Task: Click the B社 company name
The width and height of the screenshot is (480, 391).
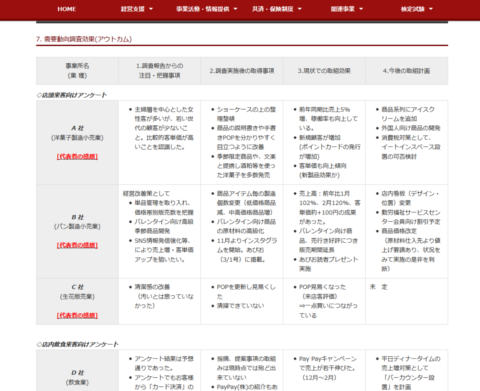Action: [77, 217]
